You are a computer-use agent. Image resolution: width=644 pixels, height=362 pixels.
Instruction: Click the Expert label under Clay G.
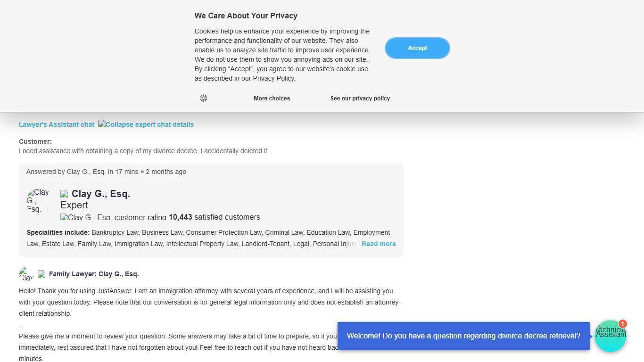(74, 205)
